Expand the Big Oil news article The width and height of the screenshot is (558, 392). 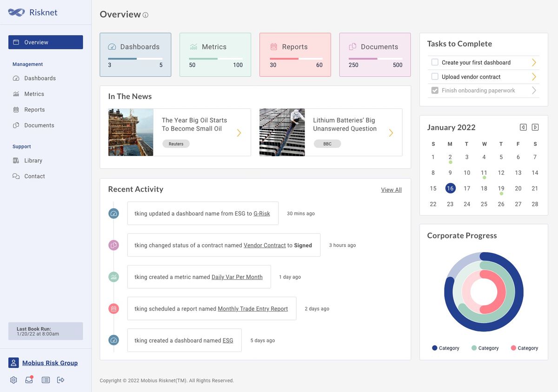tap(239, 132)
